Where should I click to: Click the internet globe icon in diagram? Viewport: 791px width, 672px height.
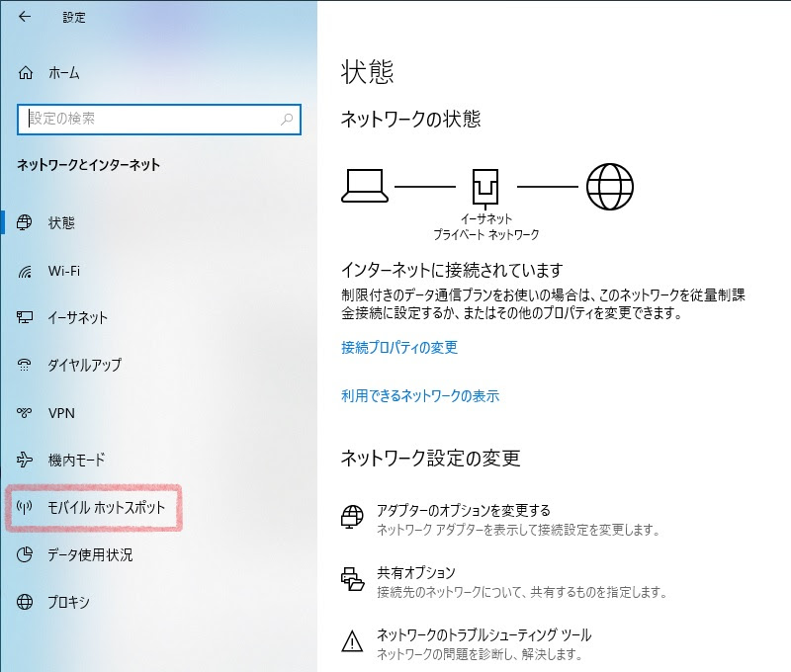pyautogui.click(x=609, y=186)
